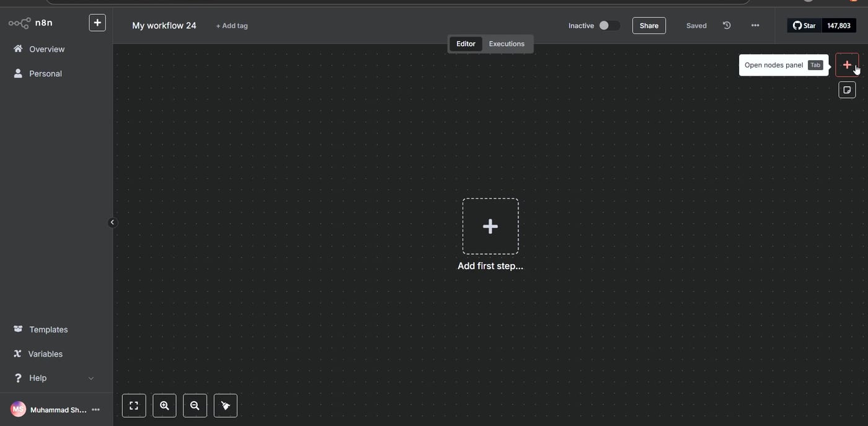
Task: Click the tidy up nodes icon
Action: click(226, 406)
